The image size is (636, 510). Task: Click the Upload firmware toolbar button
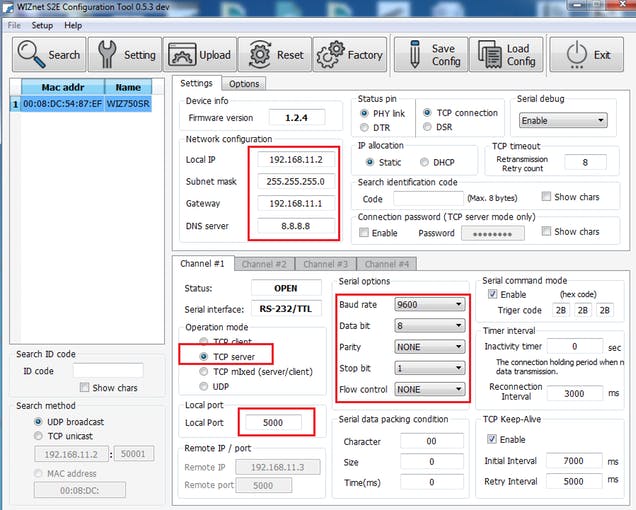click(200, 54)
